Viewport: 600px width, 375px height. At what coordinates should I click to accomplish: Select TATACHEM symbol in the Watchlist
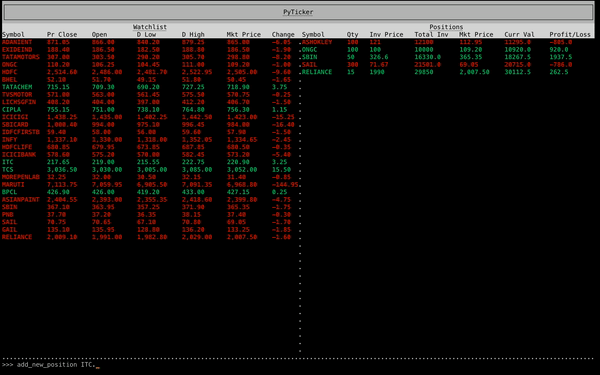[x=17, y=87]
